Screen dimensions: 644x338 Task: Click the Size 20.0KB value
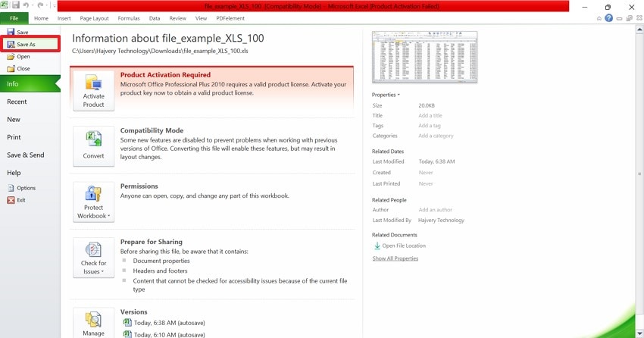point(427,105)
